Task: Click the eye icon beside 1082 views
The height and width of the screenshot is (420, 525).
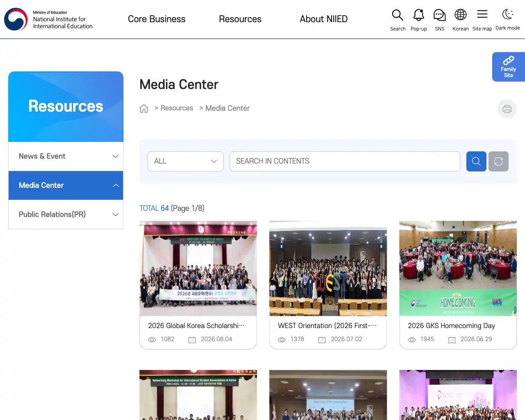Action: (x=152, y=340)
